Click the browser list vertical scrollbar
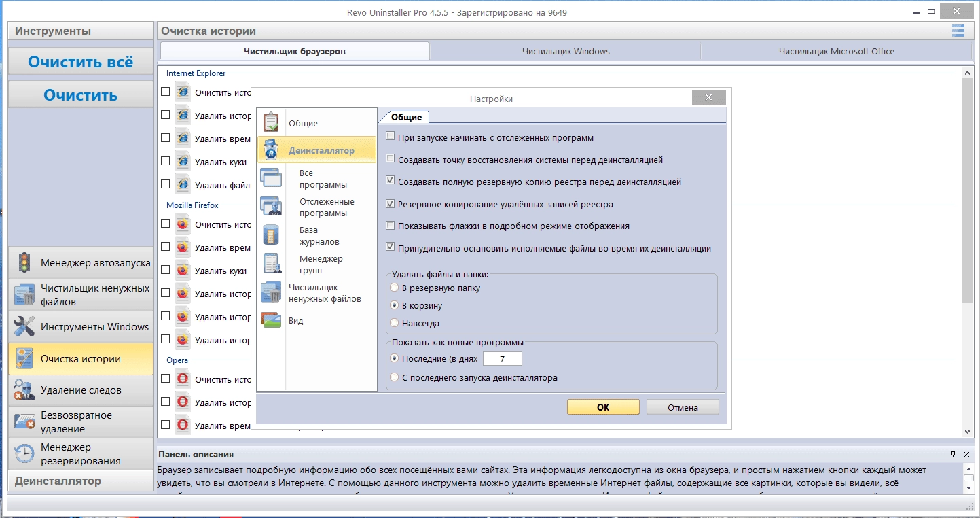Viewport: 980px width, 518px height. click(968, 190)
